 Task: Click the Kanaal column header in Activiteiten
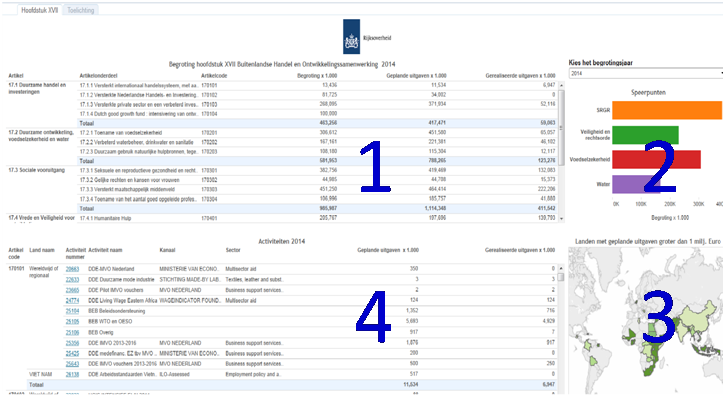[167, 250]
